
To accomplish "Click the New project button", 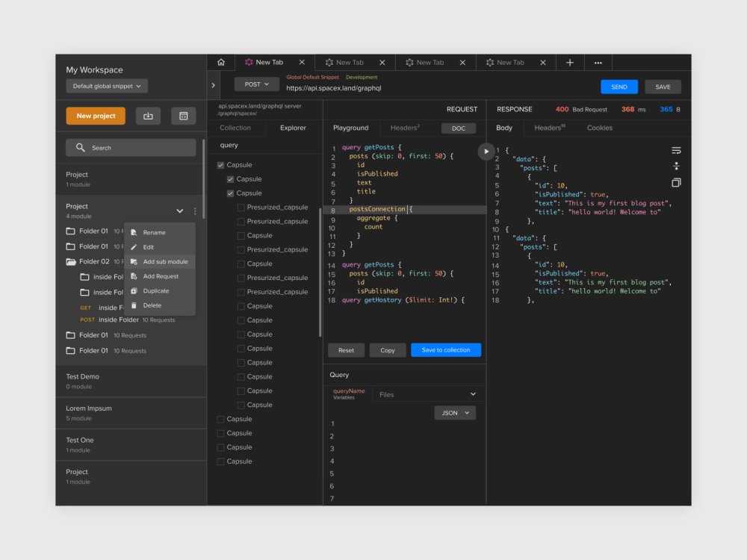I will pos(96,116).
